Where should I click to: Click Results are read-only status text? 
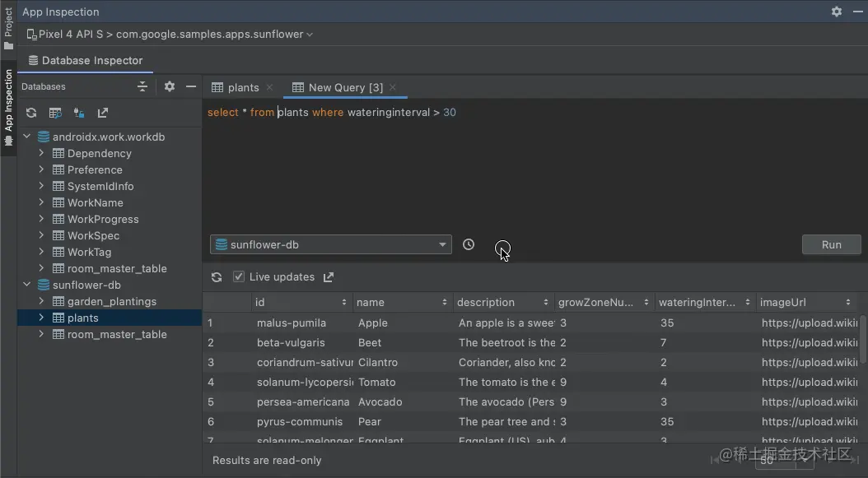click(x=267, y=460)
